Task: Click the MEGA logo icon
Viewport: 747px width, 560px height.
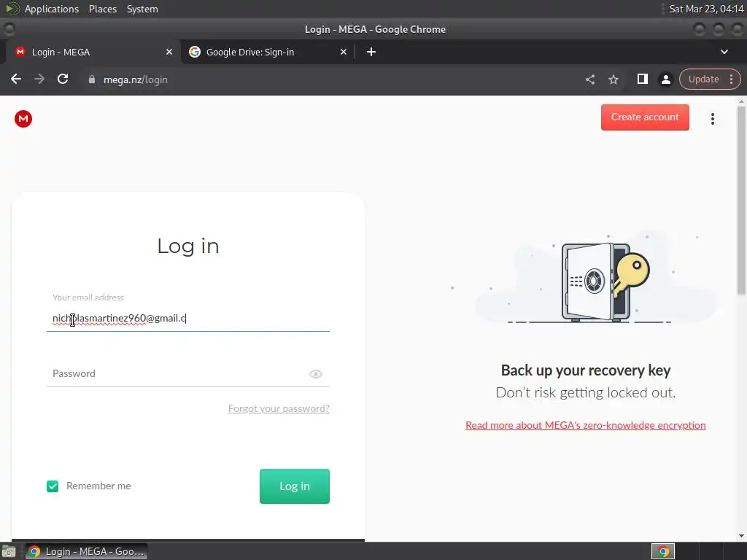Action: tap(23, 119)
